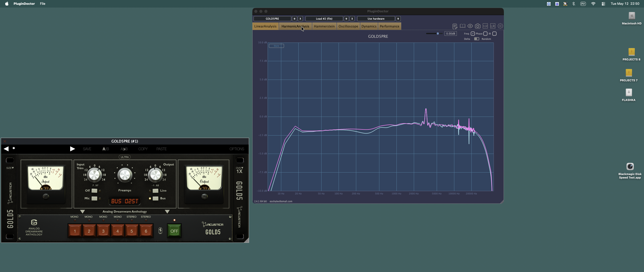Click the input source РУ icon
This screenshot has height=272, width=644.
[583, 4]
